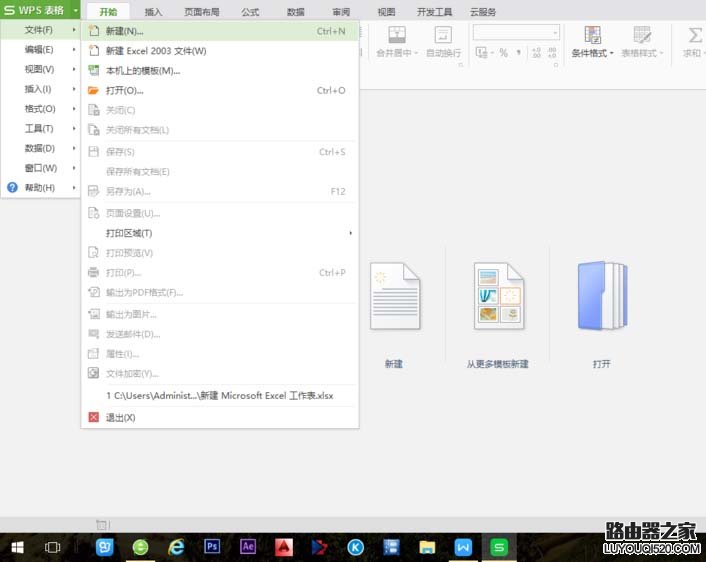
Task: Switch to the 页面布局 ribbon tab
Action: point(202,12)
